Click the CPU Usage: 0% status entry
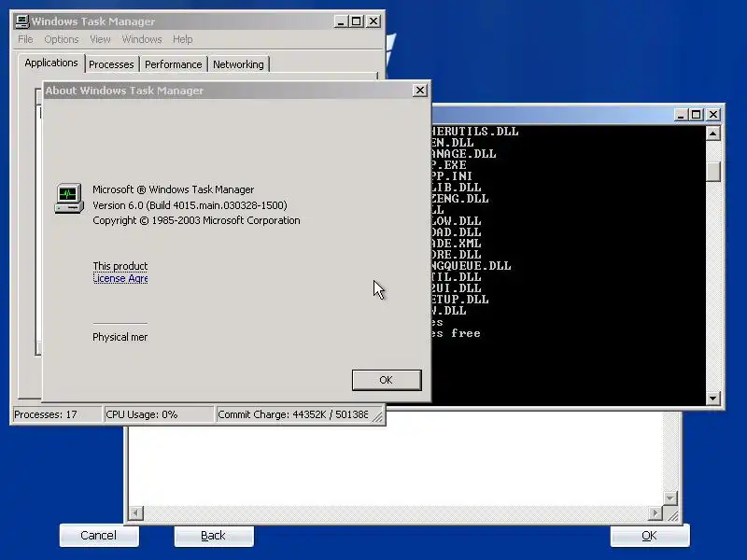The width and height of the screenshot is (747, 560). tap(158, 414)
